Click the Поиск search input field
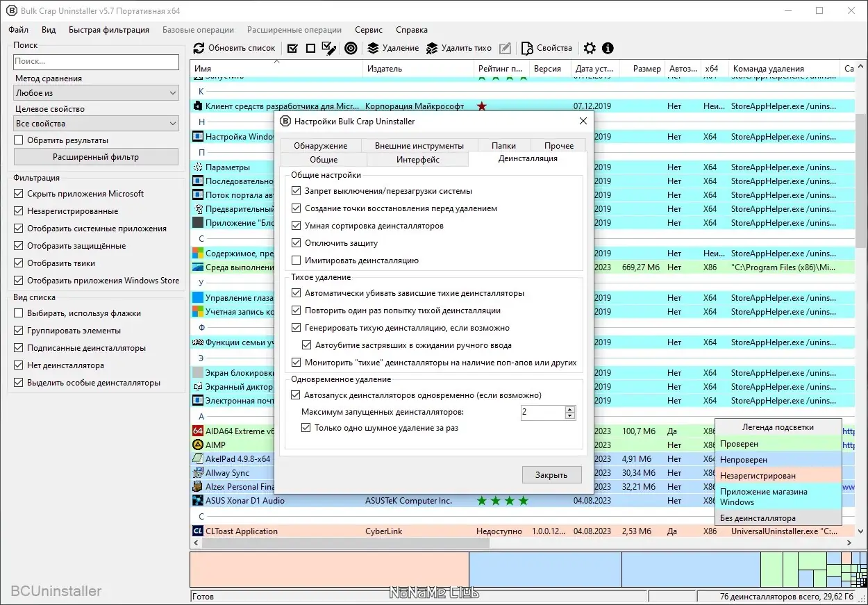The height and width of the screenshot is (605, 868). (96, 61)
